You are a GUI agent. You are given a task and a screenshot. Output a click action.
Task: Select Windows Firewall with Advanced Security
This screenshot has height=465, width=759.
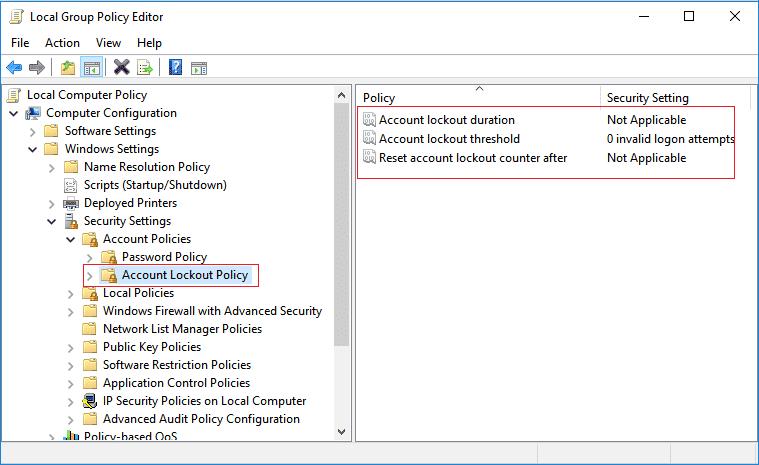tap(212, 311)
